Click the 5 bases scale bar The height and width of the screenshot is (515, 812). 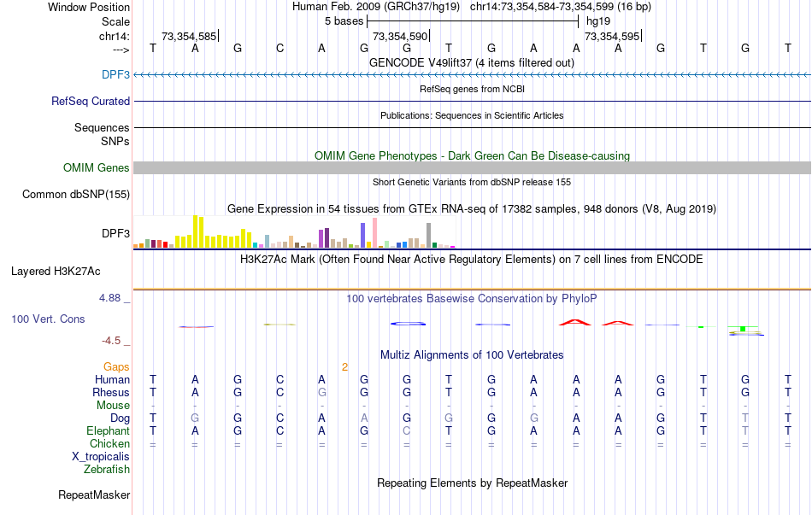click(x=473, y=20)
